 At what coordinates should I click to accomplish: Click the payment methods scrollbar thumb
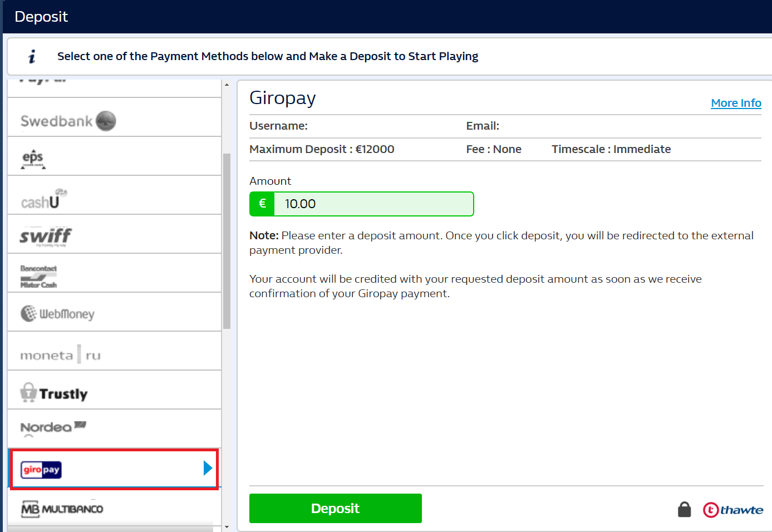(227, 241)
